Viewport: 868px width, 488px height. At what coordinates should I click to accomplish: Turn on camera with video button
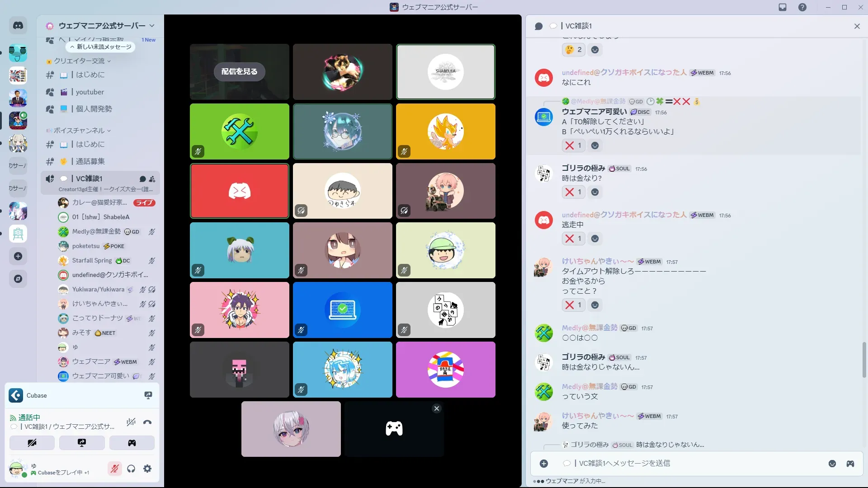32,443
